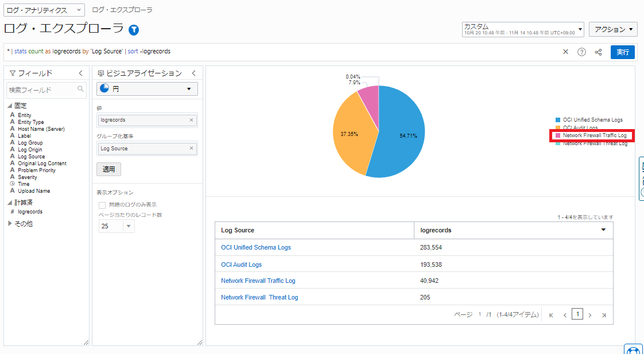Collapse the ビジュアライゼーション panel with its chevron
This screenshot has width=644, height=354.
point(193,73)
